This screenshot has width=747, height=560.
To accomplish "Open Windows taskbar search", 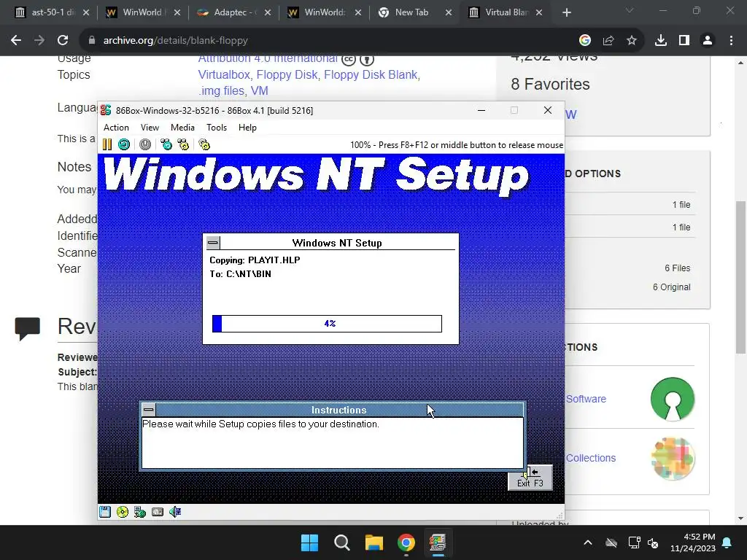I will coord(341,542).
